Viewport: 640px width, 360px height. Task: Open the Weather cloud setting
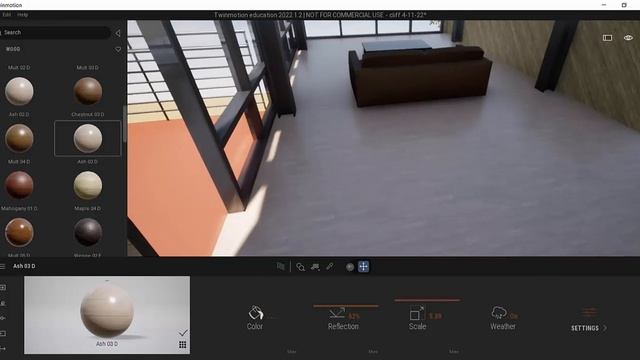click(499, 313)
